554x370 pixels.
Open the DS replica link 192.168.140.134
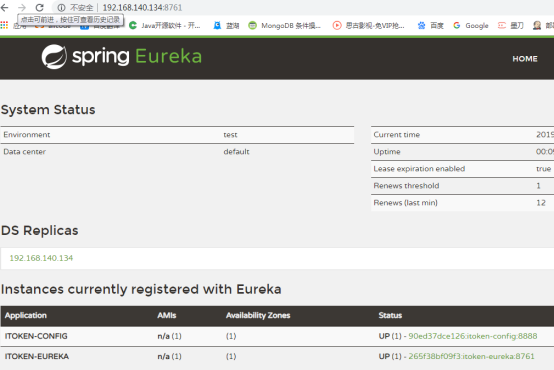[x=41, y=258]
